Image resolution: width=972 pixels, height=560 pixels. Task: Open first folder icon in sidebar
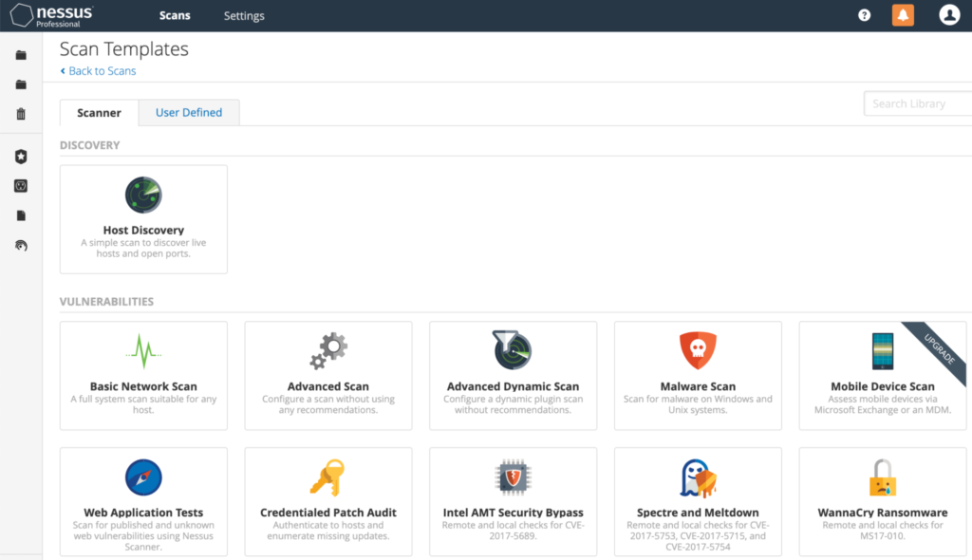(21, 55)
